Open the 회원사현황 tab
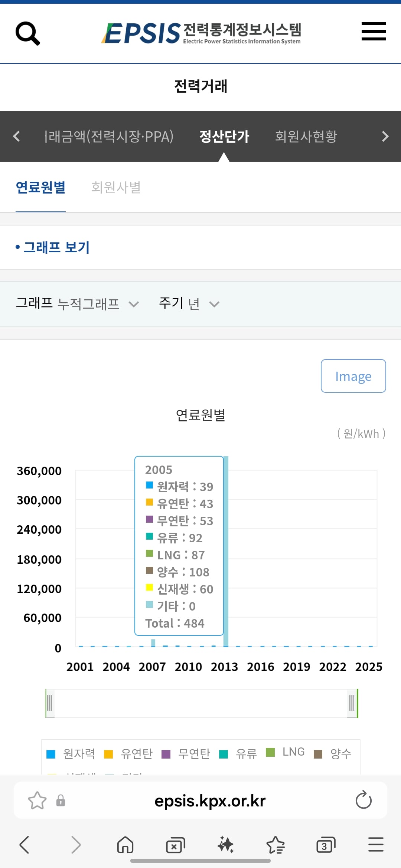The height and width of the screenshot is (868, 401). [306, 137]
